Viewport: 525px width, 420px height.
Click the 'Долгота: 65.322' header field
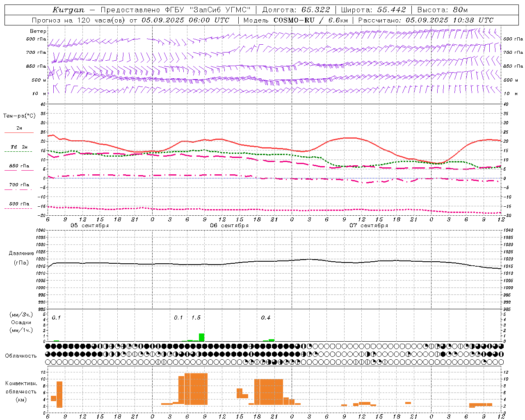[x=296, y=10]
